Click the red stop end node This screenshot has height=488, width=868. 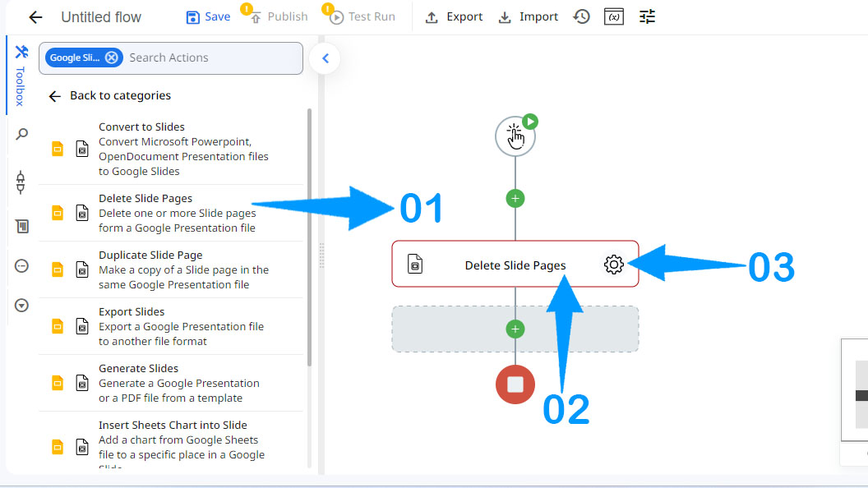pos(515,384)
